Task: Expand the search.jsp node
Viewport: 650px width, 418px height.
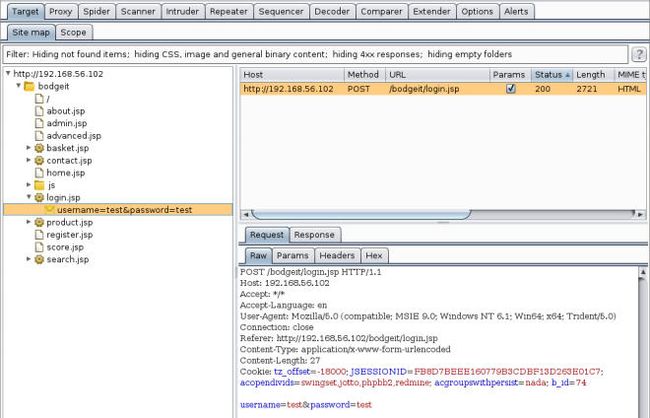Action: (28, 259)
